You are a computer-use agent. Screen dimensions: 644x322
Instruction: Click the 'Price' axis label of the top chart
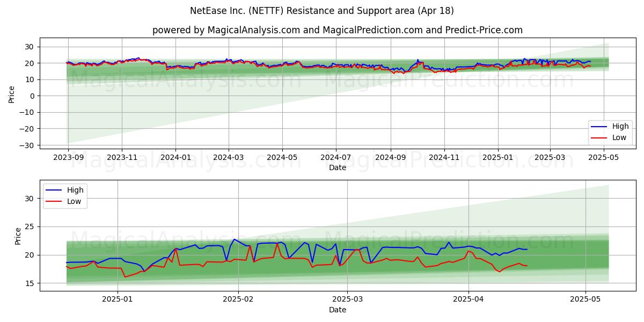pos(12,94)
